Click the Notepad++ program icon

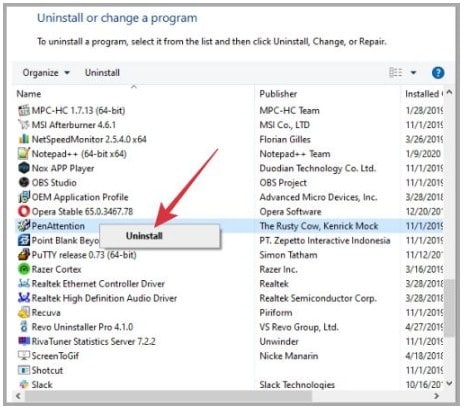click(x=24, y=154)
